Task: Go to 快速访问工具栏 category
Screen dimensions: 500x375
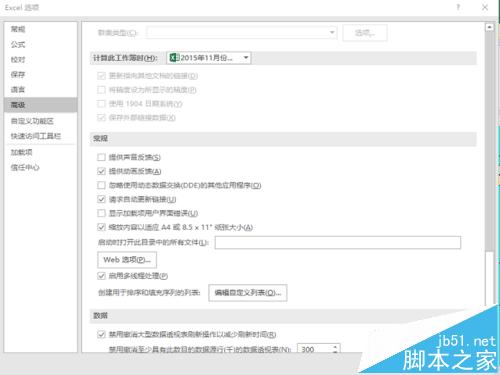Action: (x=36, y=136)
